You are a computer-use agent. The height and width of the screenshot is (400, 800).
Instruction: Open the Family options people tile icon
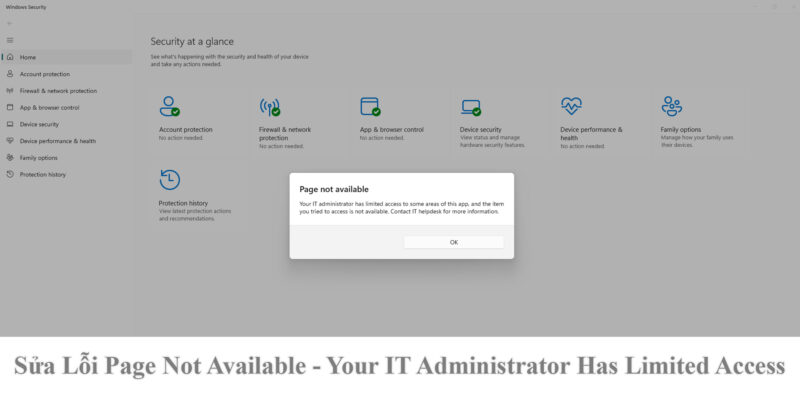[671, 106]
